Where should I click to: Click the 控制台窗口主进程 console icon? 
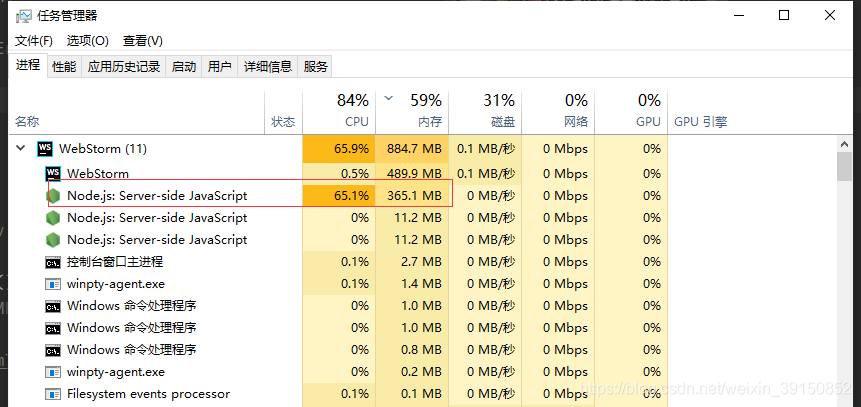click(53, 262)
